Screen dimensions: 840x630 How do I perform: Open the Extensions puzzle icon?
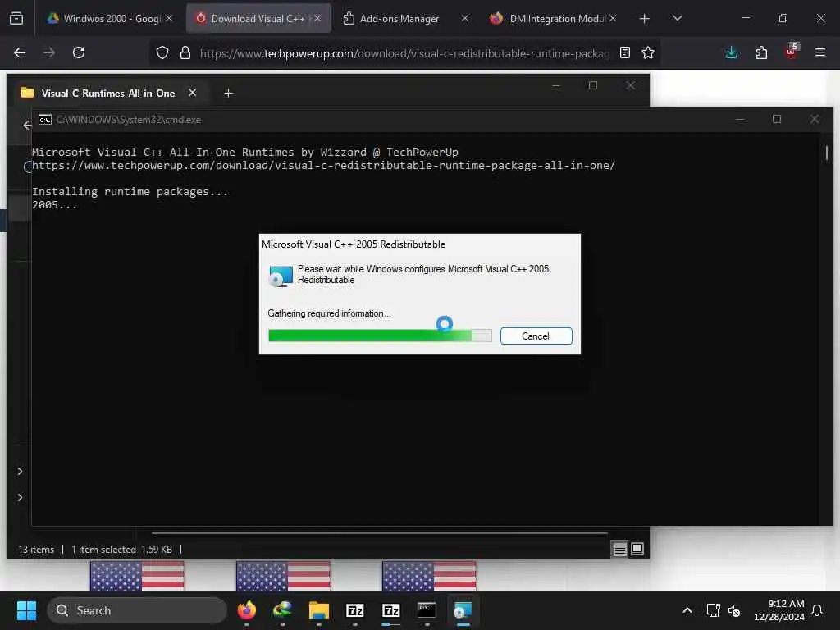pyautogui.click(x=761, y=52)
